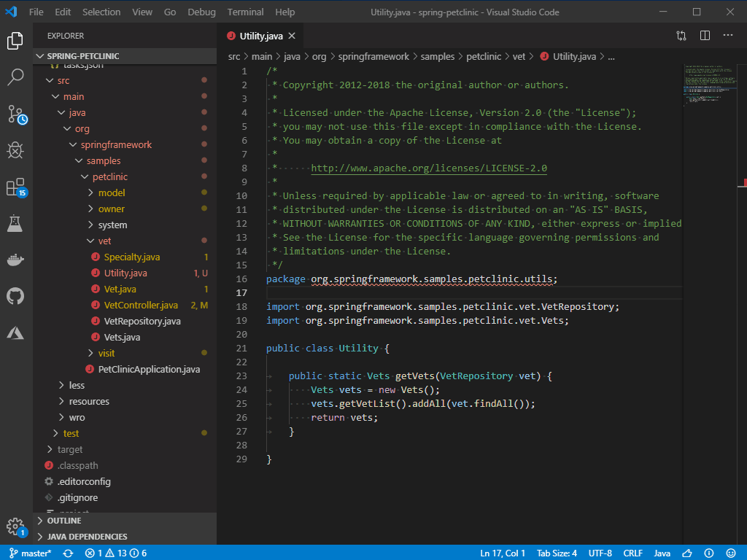Click the Apache license URL in the code

pos(428,168)
